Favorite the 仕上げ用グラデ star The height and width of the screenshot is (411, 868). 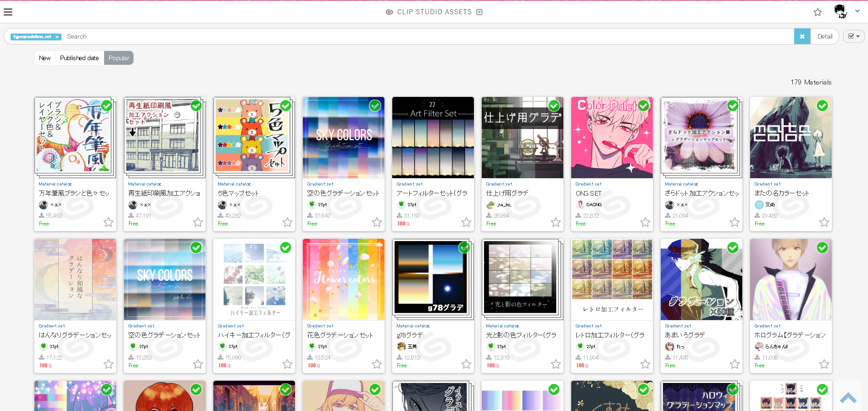click(556, 222)
